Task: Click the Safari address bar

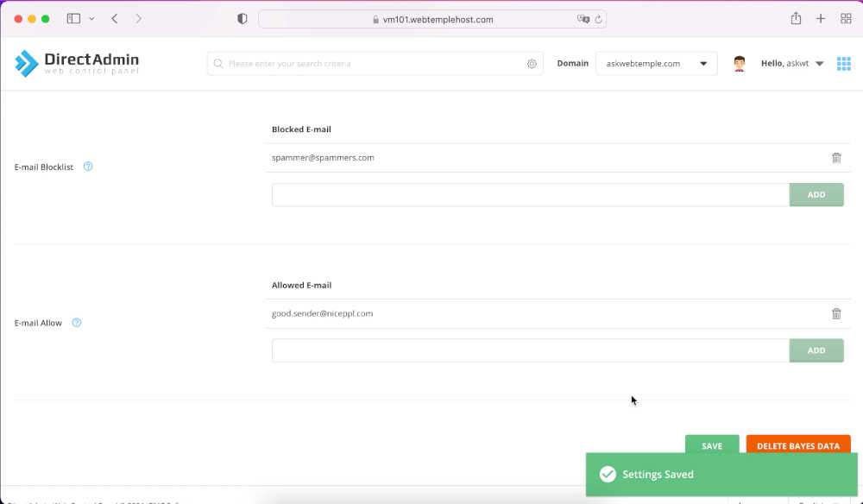Action: point(432,19)
